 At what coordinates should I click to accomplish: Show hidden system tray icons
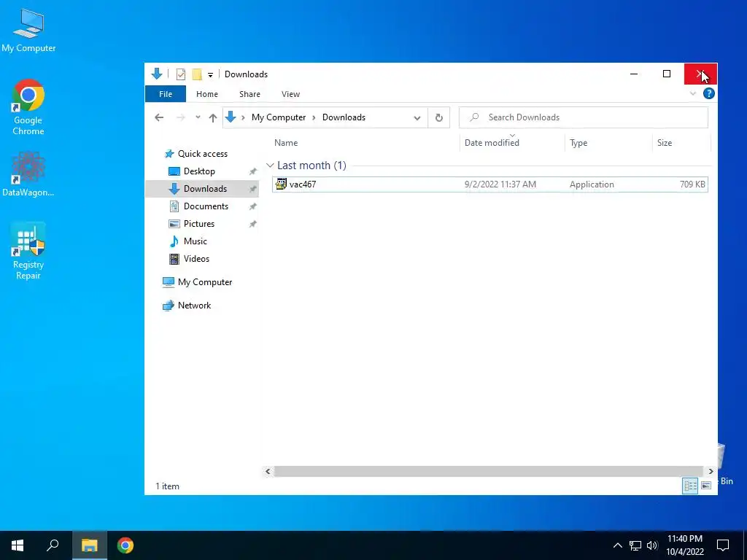coord(617,545)
